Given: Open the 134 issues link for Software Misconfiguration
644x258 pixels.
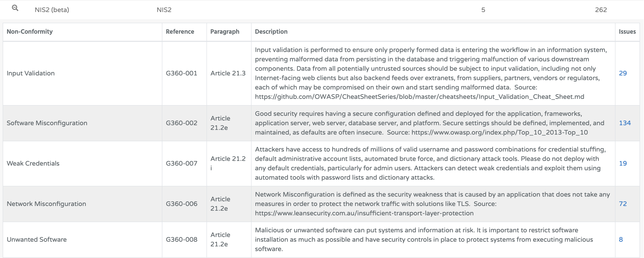Looking at the screenshot, I should pyautogui.click(x=625, y=123).
